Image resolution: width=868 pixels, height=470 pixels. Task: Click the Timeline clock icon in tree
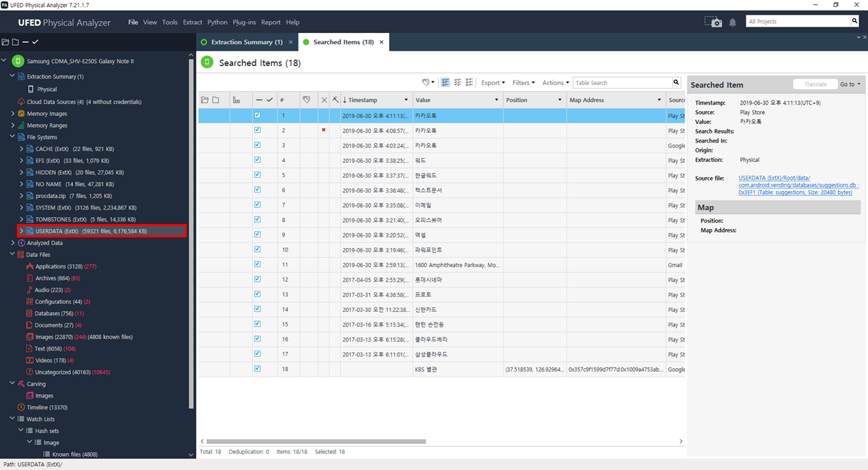tap(21, 407)
